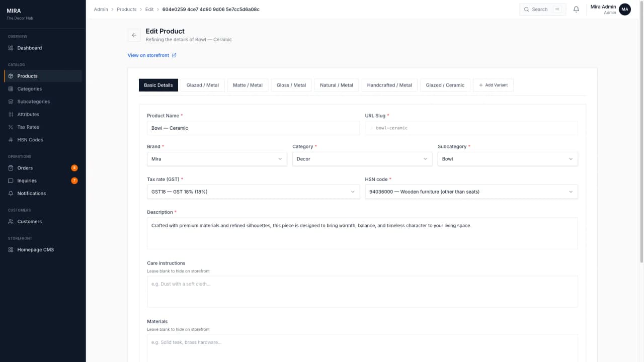Click the product ID in the breadcrumb

tap(211, 10)
